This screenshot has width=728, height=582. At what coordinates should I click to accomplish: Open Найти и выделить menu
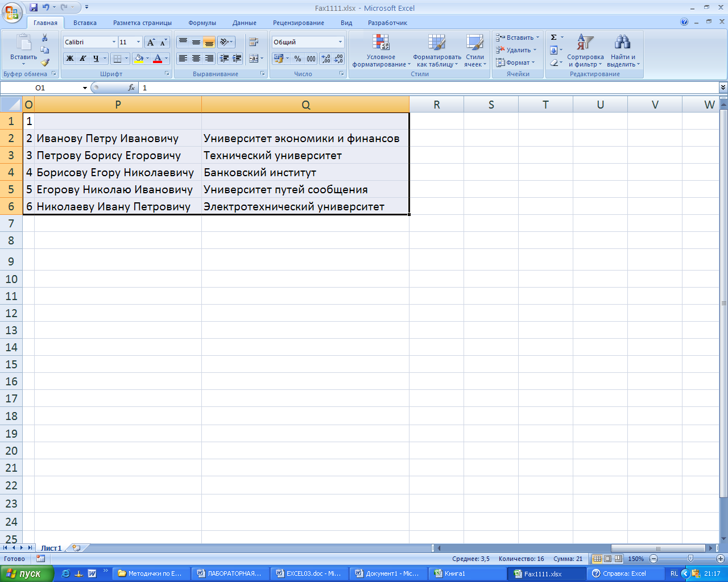(x=623, y=51)
